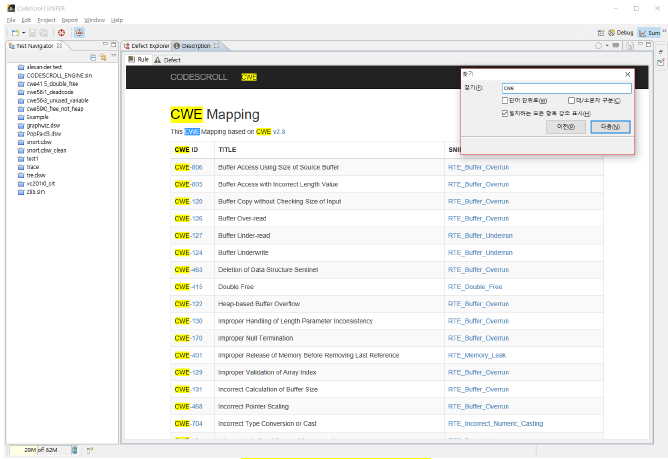Click the folder icon of zlib.sln
The image size is (668, 459).
pyautogui.click(x=20, y=192)
